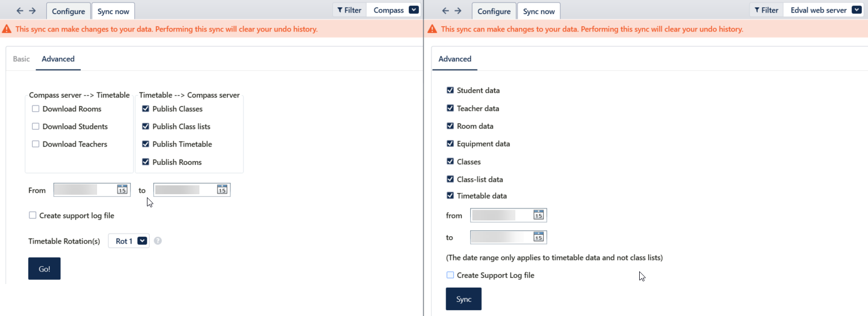
Task: Tick Create Support Log file in Edval panel
Action: [450, 275]
